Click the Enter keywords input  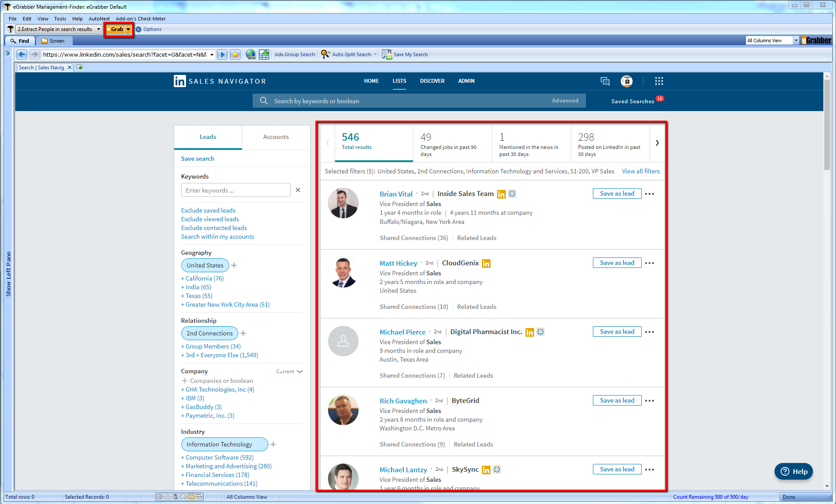coord(236,190)
